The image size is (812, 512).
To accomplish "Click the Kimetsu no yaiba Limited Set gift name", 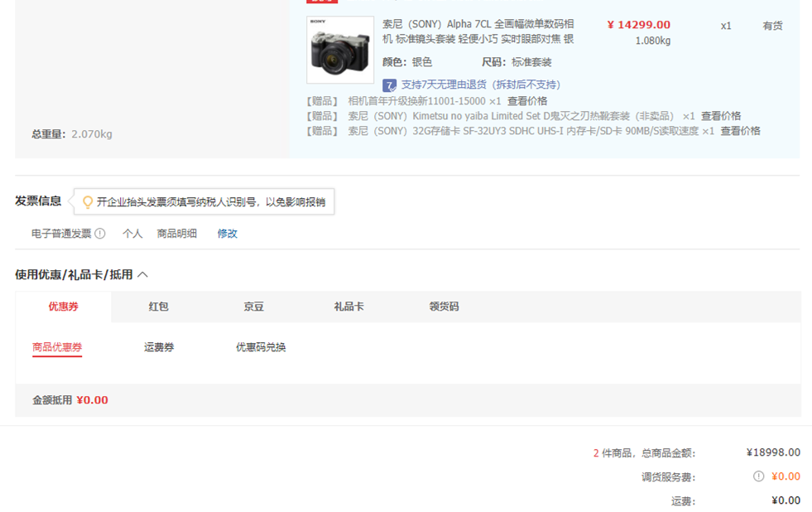I will point(512,116).
